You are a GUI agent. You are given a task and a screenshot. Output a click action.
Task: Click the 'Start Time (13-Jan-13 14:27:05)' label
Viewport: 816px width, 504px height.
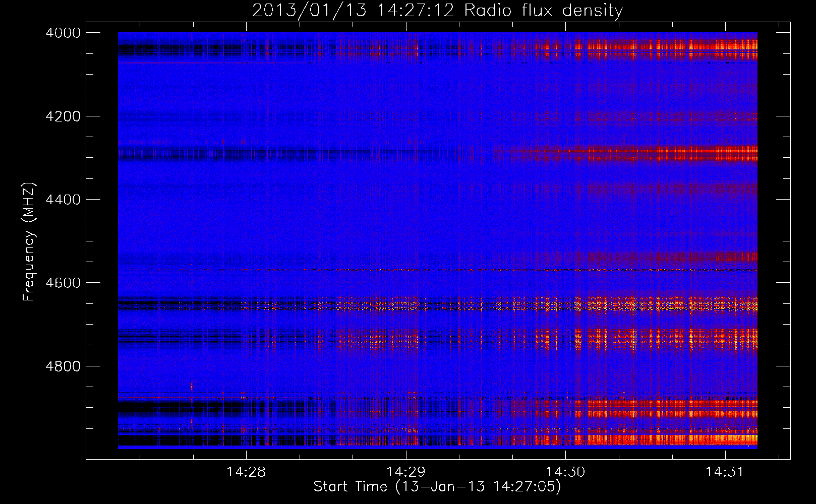pyautogui.click(x=437, y=487)
